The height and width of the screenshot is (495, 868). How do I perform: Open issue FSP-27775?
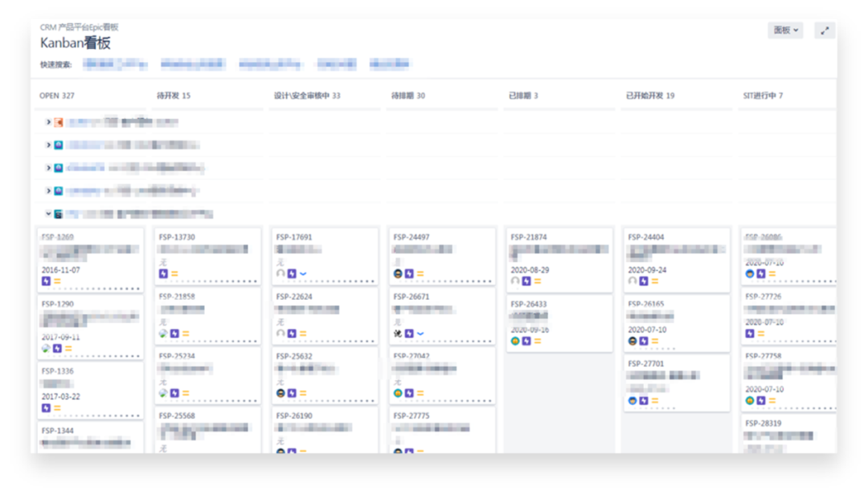tap(411, 415)
